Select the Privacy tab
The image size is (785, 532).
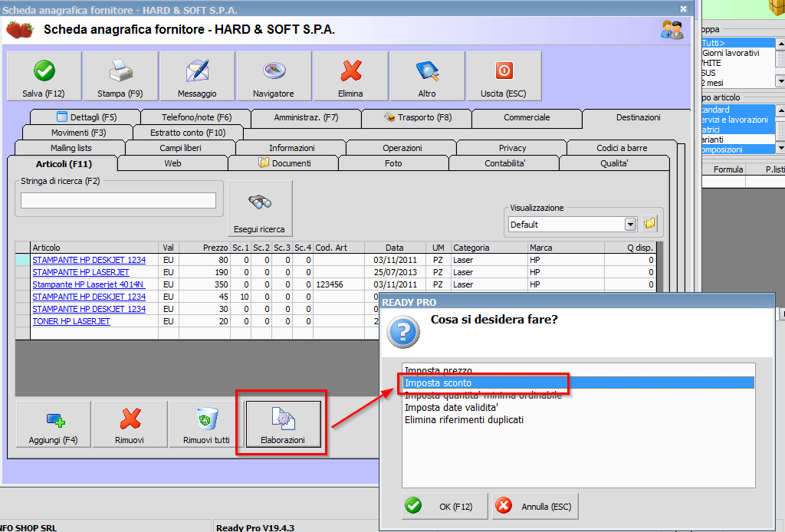pyautogui.click(x=512, y=148)
